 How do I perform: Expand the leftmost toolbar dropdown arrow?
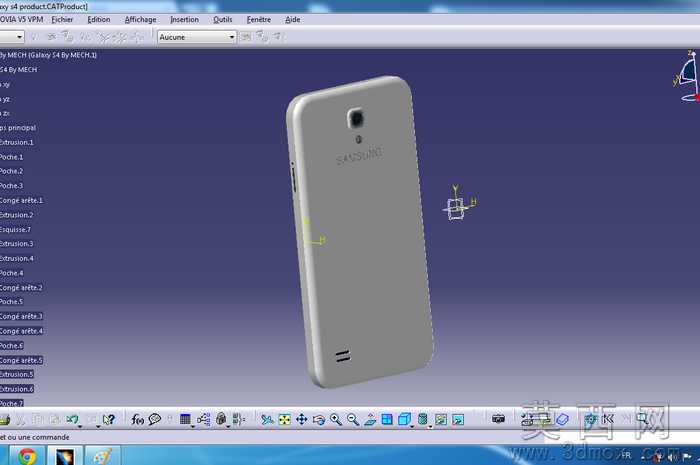(20, 37)
